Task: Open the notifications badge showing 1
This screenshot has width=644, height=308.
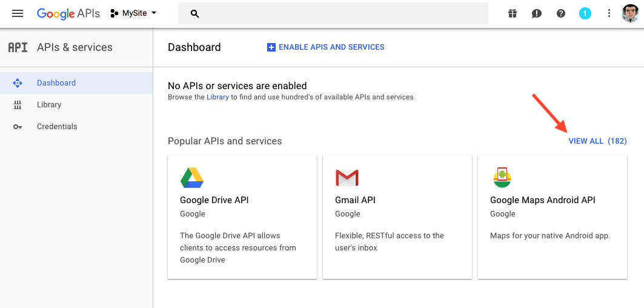Action: (x=585, y=13)
